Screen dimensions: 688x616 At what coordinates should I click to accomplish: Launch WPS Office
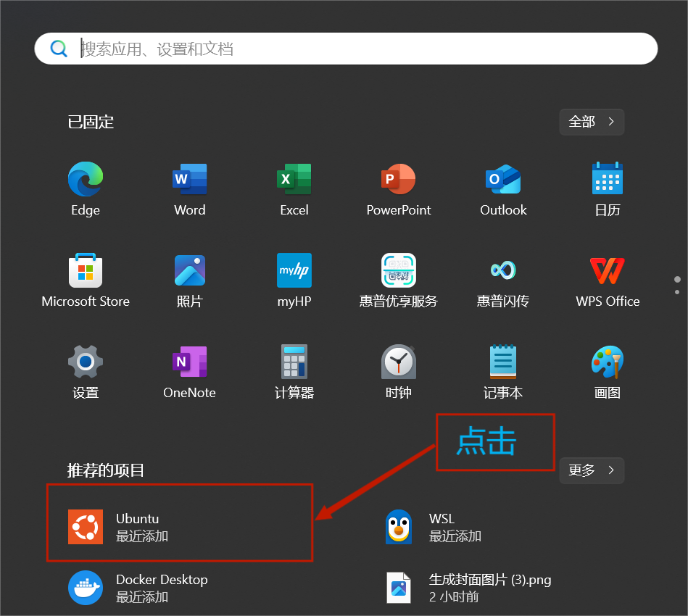pyautogui.click(x=608, y=271)
